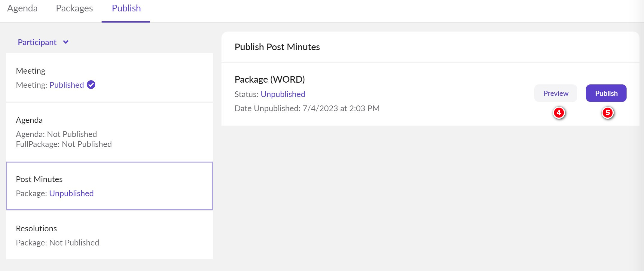The image size is (644, 271).
Task: Click the red number 4 marker
Action: [559, 113]
